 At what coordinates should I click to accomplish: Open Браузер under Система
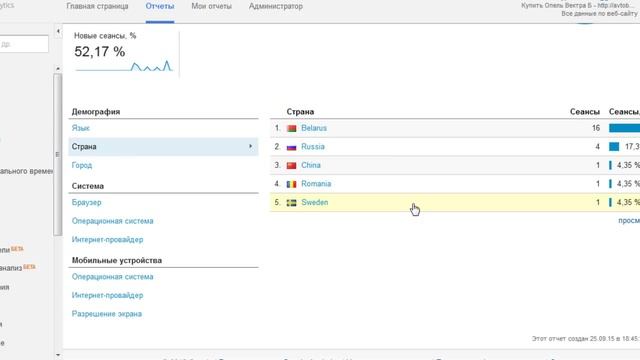(x=87, y=202)
